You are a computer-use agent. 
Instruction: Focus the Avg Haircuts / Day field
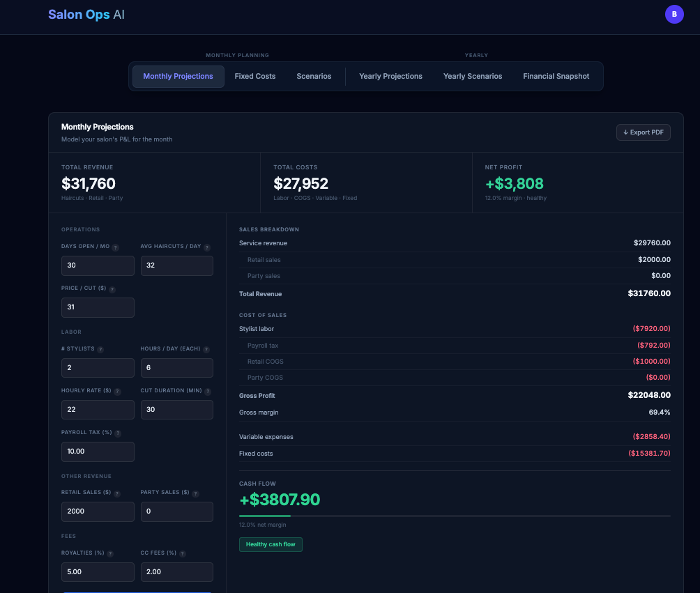point(177,265)
